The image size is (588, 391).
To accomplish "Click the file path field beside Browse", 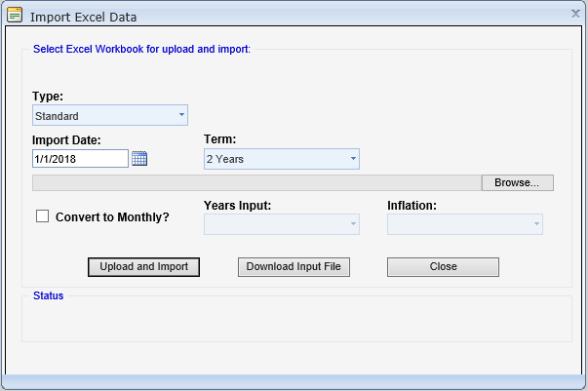I will [x=256, y=182].
